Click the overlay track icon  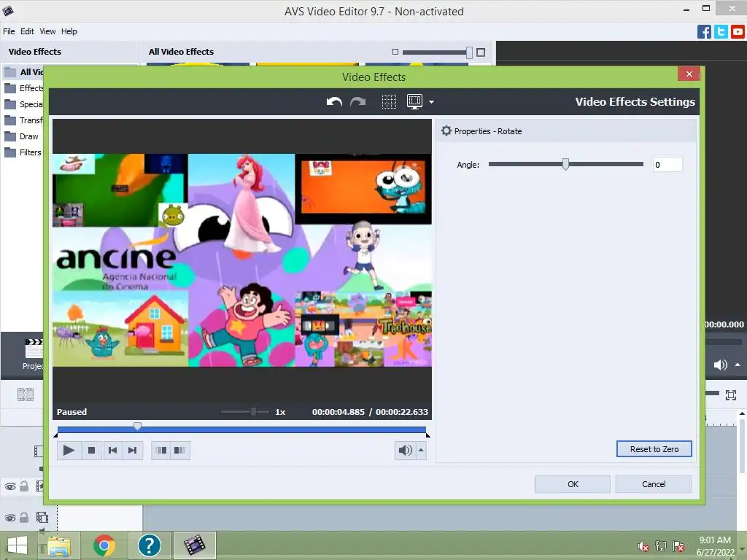click(42, 517)
